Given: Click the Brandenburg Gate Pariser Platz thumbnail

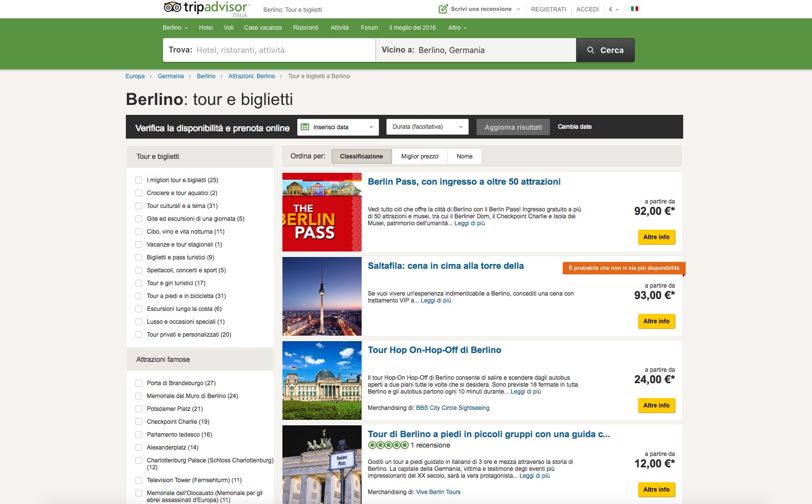Looking at the screenshot, I should point(322,464).
